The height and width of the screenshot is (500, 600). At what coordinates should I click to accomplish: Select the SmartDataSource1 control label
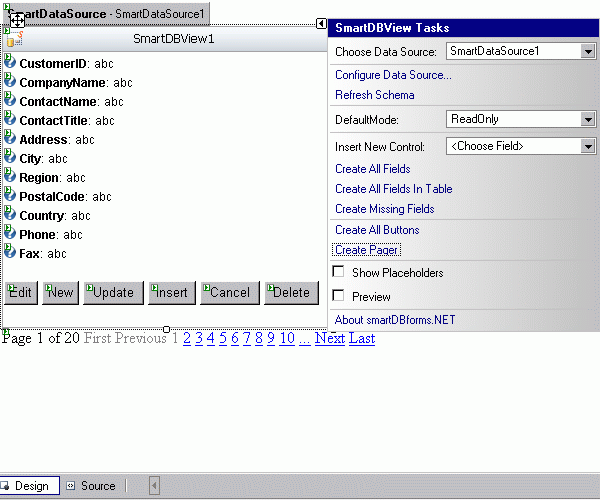(x=160, y=14)
